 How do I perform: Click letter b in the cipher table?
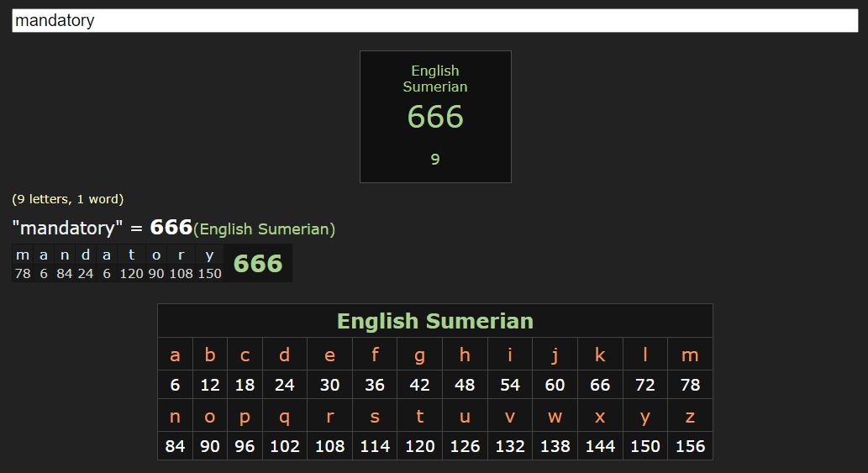click(210, 354)
